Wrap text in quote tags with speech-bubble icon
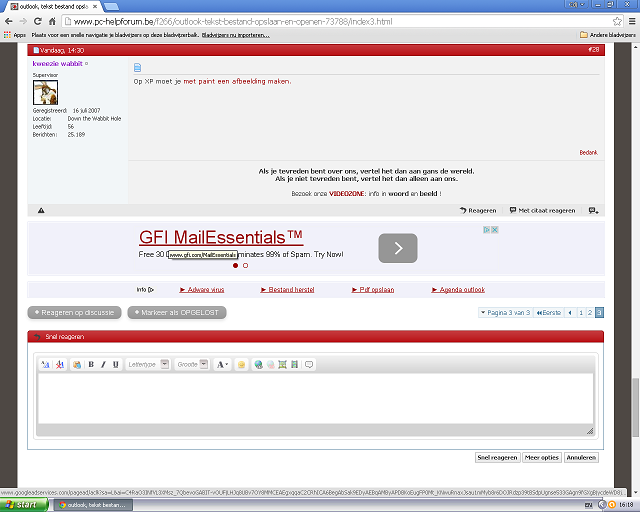The height and width of the screenshot is (512, 640). pyautogui.click(x=309, y=364)
